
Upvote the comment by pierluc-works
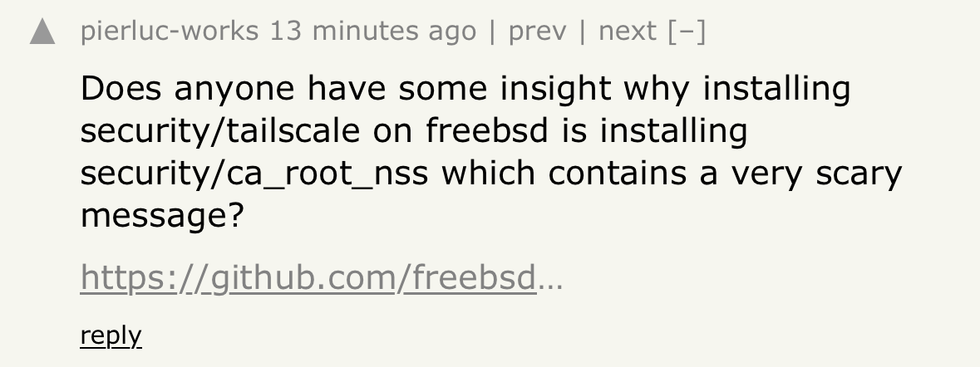point(42,32)
